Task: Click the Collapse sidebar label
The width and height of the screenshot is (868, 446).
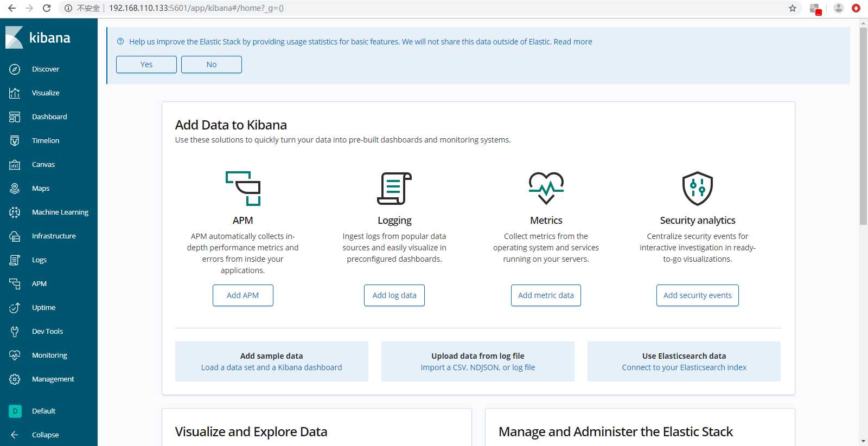Action: point(46,435)
